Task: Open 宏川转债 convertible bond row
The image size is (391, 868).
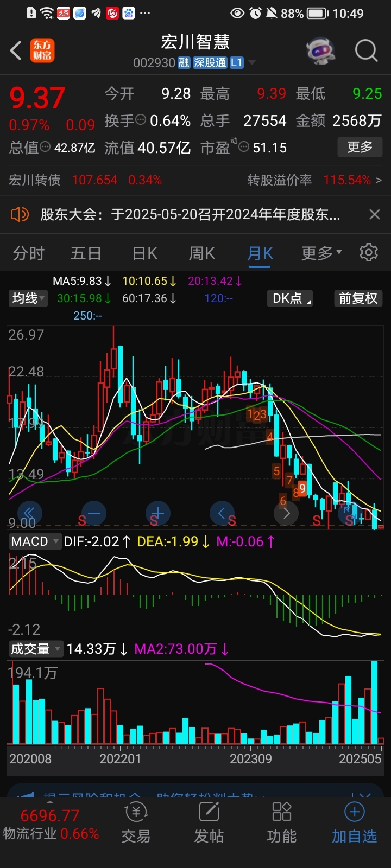Action: [x=85, y=180]
